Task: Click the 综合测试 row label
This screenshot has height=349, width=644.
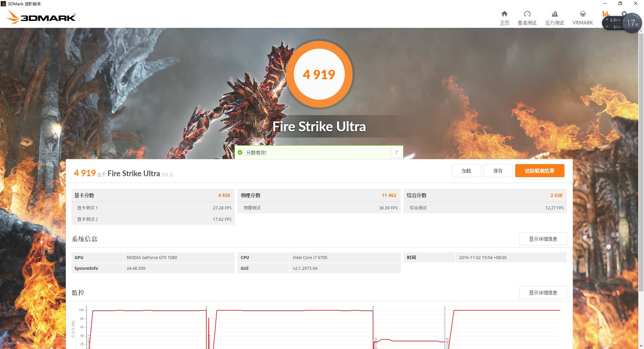Action: [x=418, y=208]
